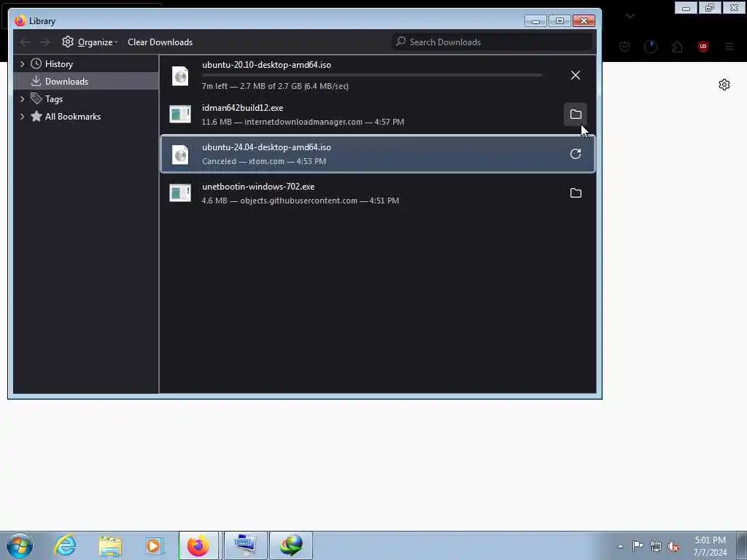Select unetbootin-windows-702.exe file name
The height and width of the screenshot is (560, 747).
click(258, 187)
